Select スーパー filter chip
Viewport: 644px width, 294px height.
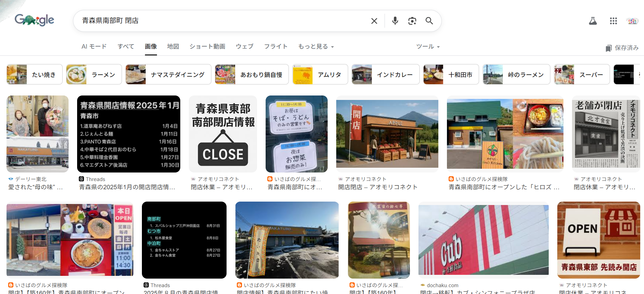coord(582,74)
